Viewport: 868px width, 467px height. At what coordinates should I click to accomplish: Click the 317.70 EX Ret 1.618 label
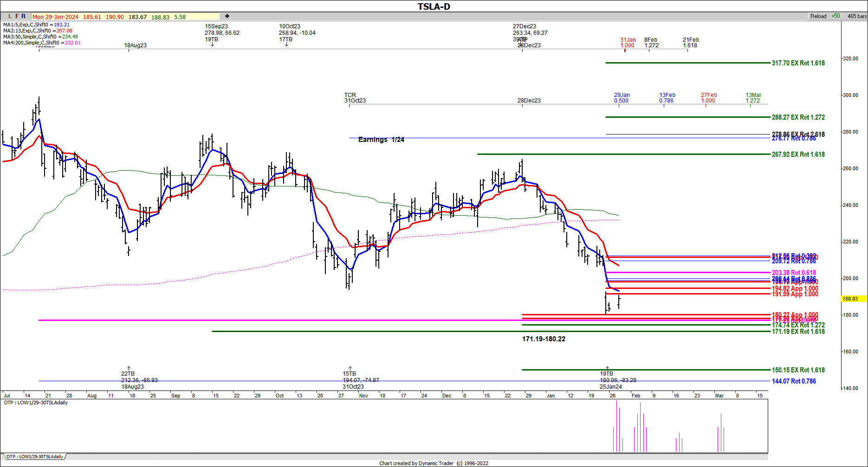pyautogui.click(x=798, y=63)
